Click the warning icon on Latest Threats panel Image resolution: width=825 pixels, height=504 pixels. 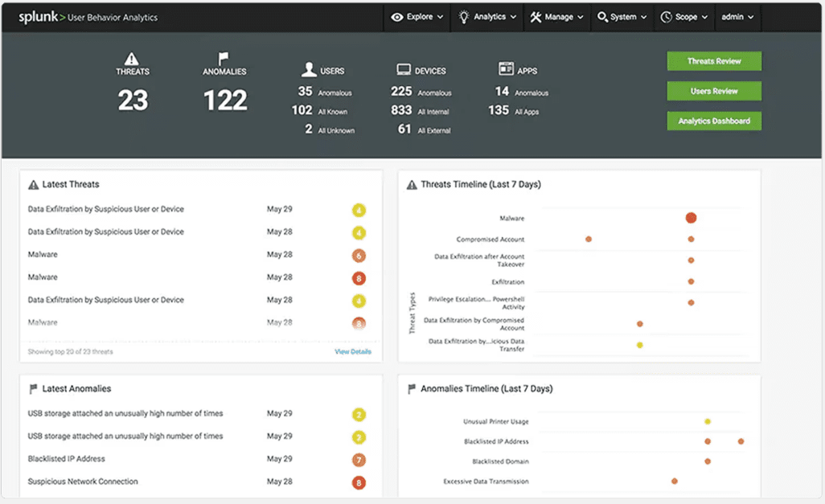point(32,184)
